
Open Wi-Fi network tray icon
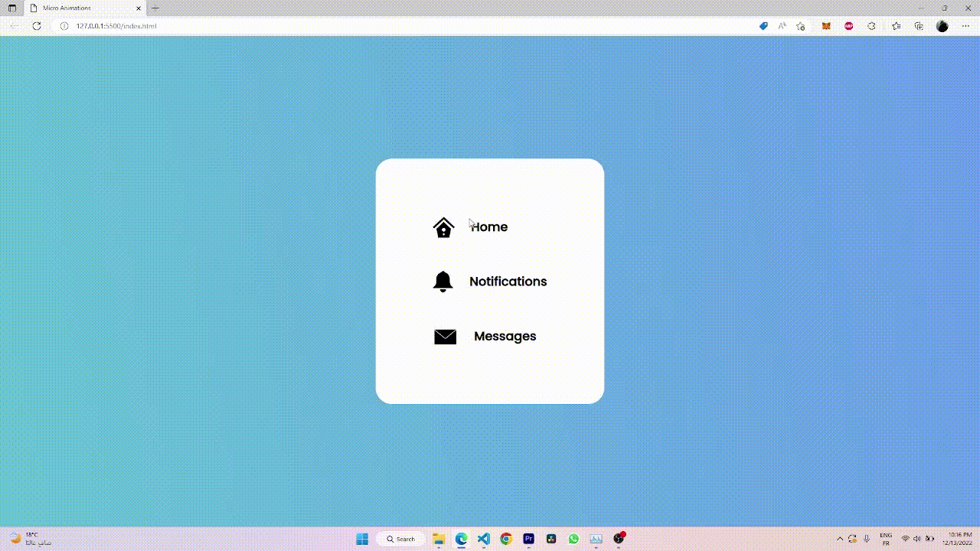(x=906, y=539)
